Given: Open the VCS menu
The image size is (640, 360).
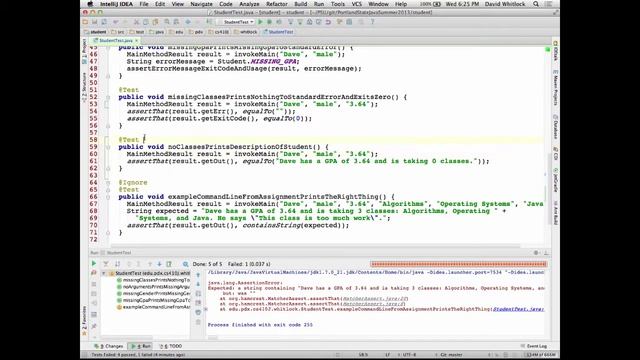Looking at the screenshot, I should (356, 4).
